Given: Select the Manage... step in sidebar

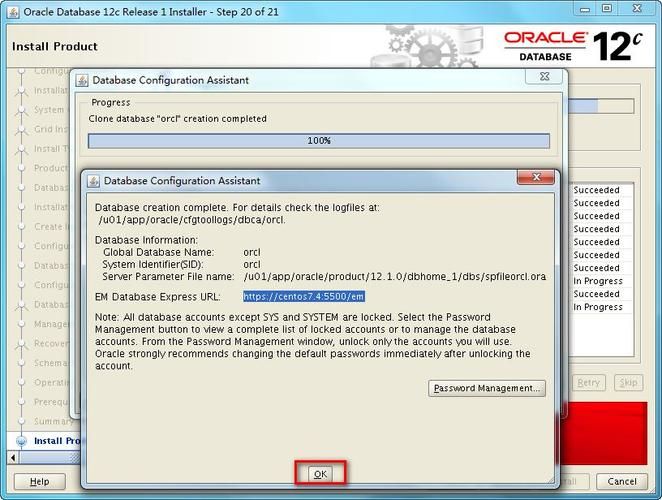Looking at the screenshot, I should click(51, 324).
